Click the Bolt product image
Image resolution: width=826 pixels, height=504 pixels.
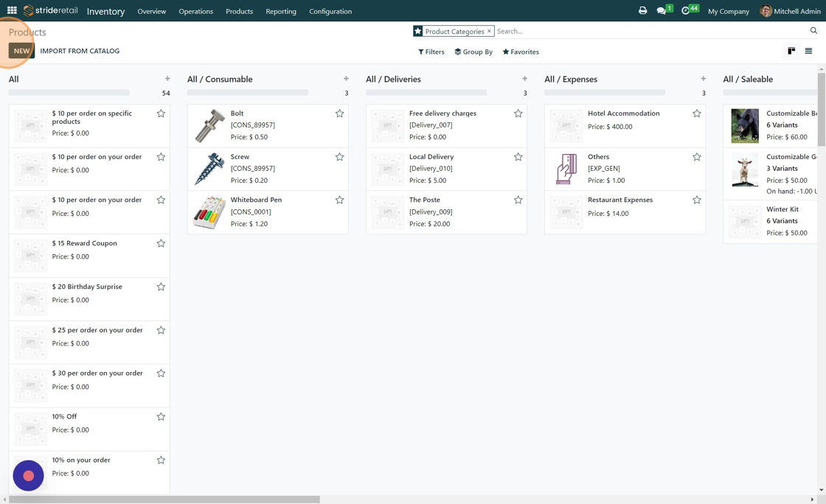pyautogui.click(x=209, y=126)
